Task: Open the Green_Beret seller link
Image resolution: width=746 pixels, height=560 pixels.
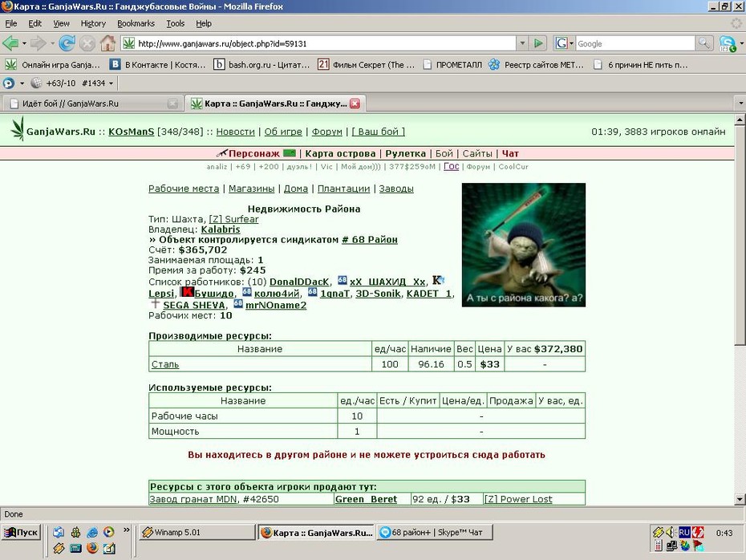Action: coord(366,499)
